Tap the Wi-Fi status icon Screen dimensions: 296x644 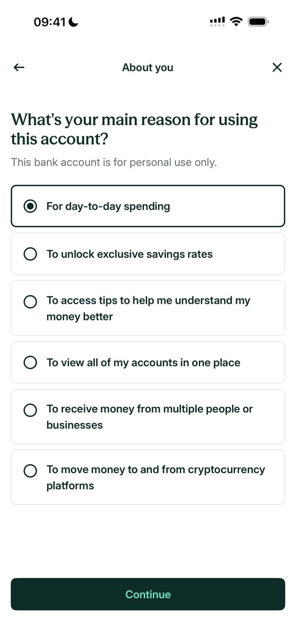(x=237, y=22)
